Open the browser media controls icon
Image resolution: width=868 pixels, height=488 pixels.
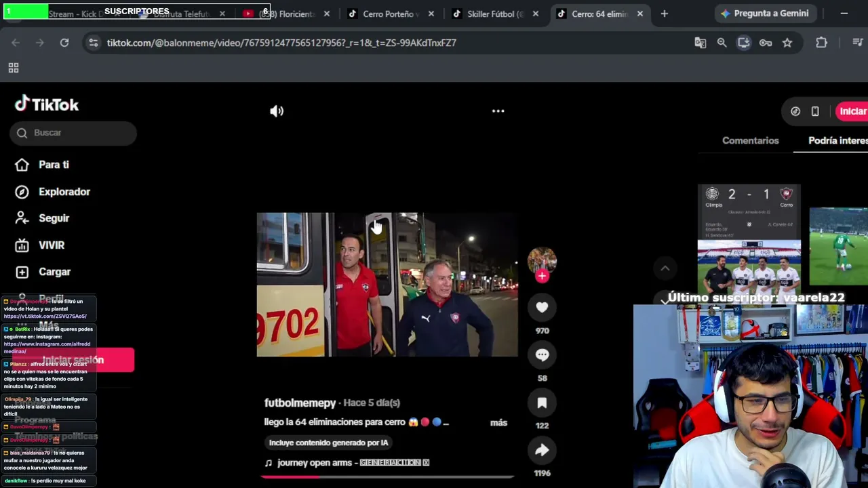click(x=858, y=43)
